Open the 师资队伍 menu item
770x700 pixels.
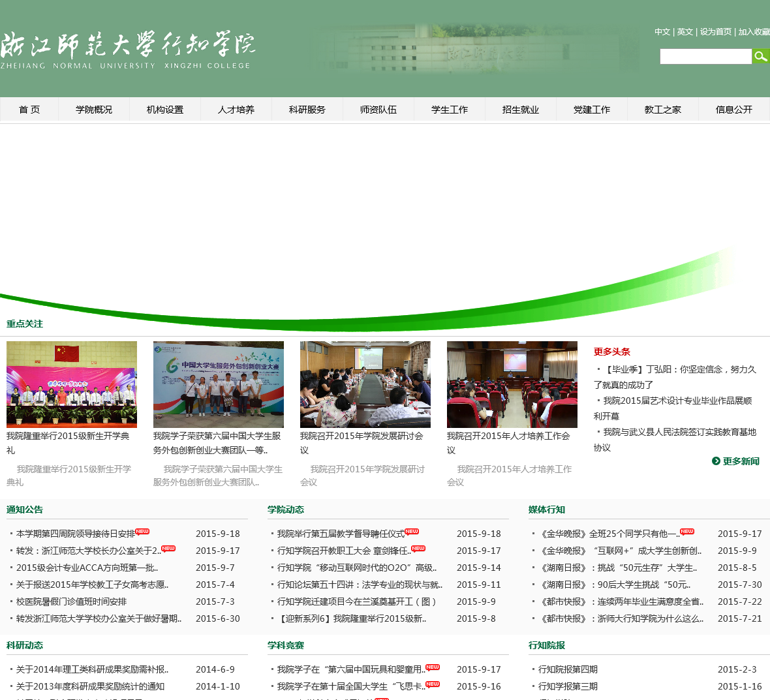pos(378,110)
